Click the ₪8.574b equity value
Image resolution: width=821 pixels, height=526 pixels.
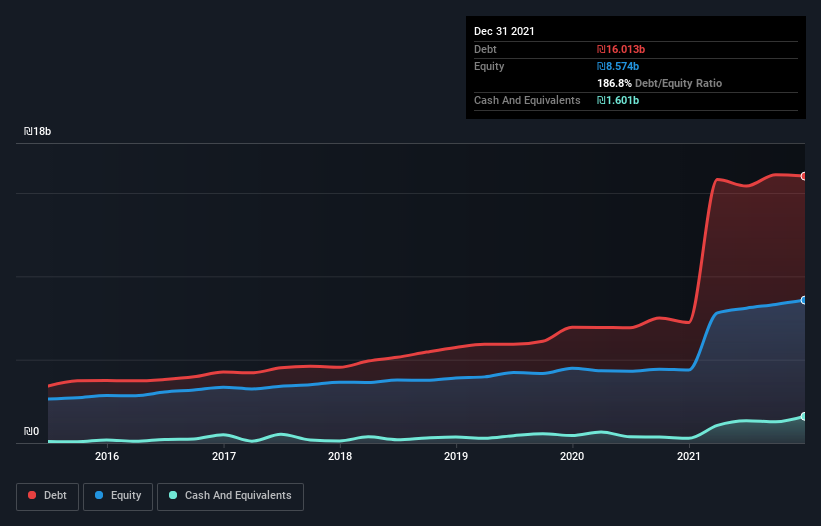[618, 66]
